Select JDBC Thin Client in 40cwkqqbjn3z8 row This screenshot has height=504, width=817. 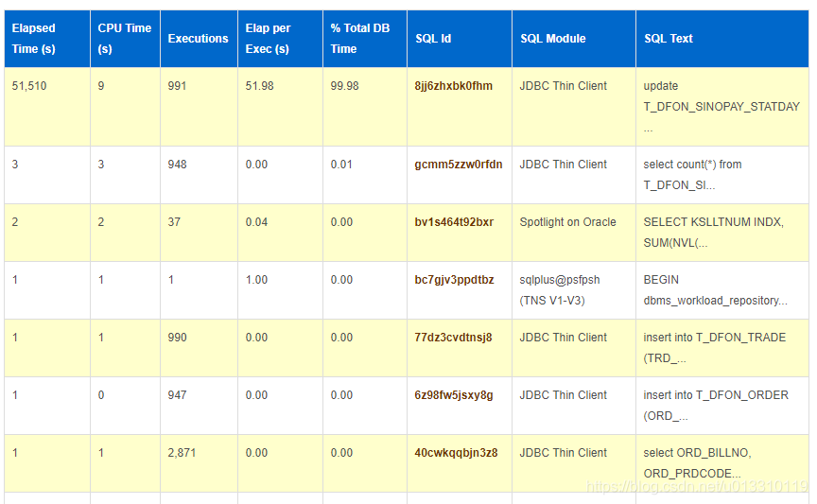pyautogui.click(x=574, y=463)
